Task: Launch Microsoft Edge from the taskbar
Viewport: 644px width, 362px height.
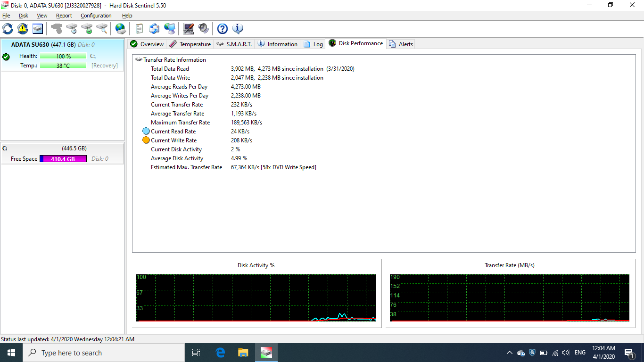Action: [220, 353]
